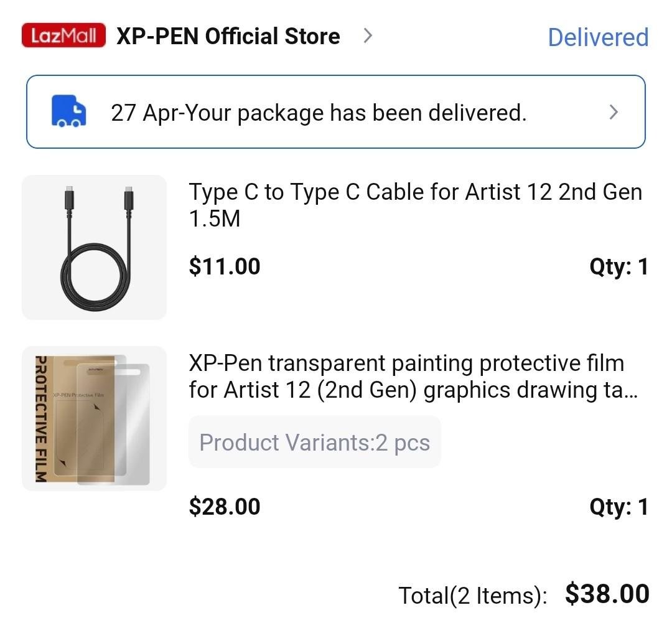This screenshot has width=672, height=628.
Task: Open delivery details from the package banner
Action: point(336,112)
